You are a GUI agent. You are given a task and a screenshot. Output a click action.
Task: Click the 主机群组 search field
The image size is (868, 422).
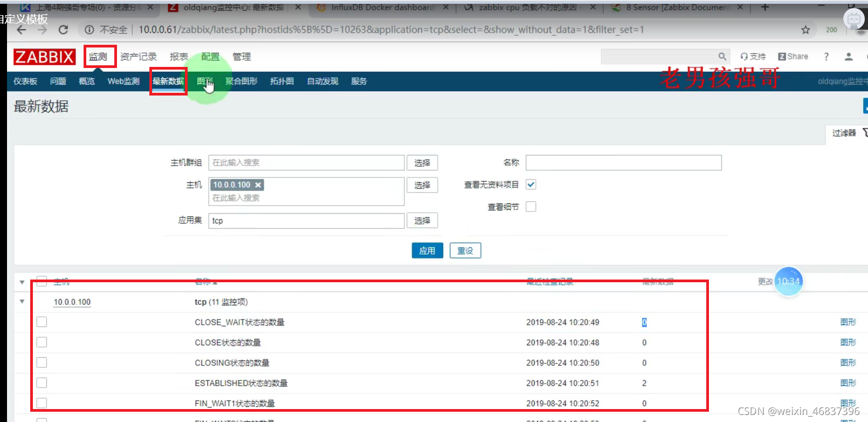(x=307, y=162)
